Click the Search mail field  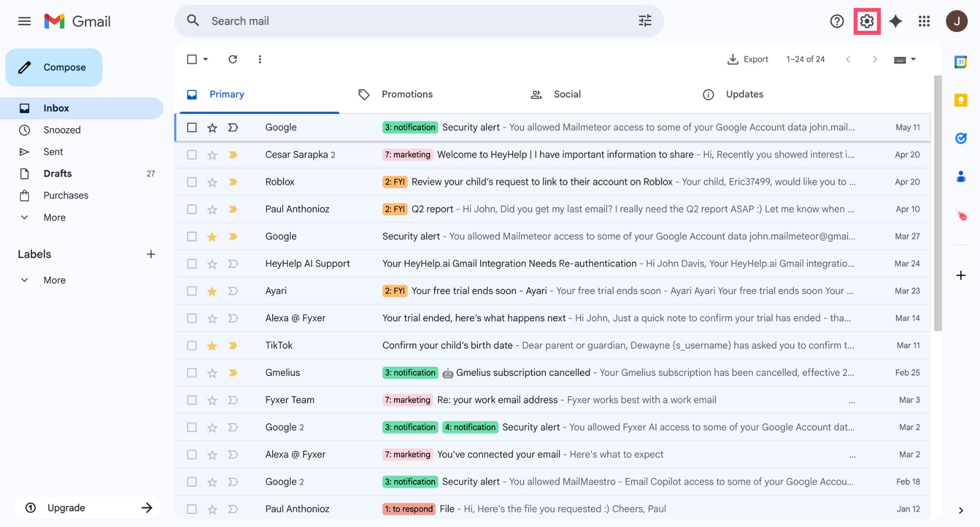click(419, 21)
